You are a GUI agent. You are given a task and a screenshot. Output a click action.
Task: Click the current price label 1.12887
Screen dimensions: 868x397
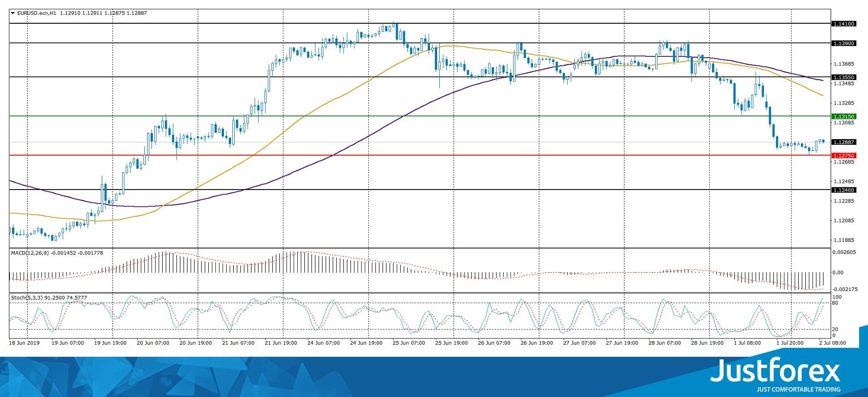844,142
